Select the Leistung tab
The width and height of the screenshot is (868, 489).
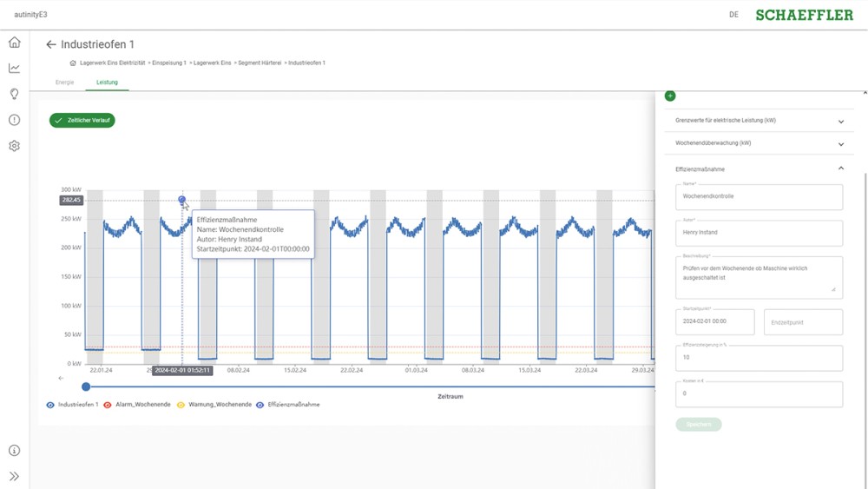tap(107, 83)
